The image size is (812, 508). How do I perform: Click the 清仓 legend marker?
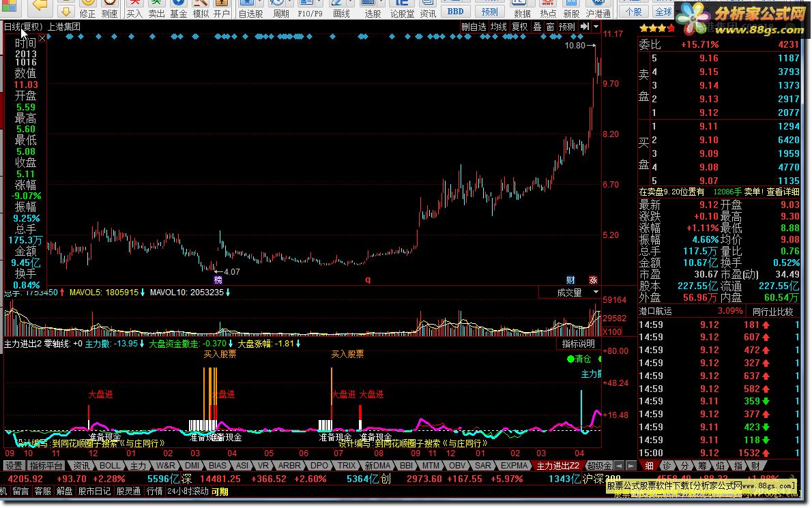tap(579, 359)
